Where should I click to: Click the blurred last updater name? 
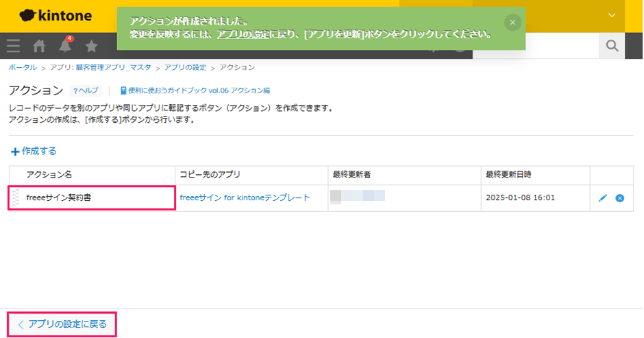tap(358, 196)
